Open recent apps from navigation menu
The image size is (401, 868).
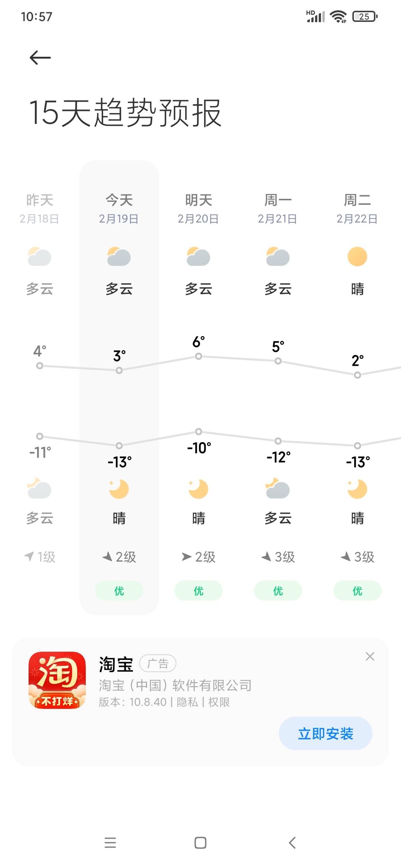coord(110,843)
